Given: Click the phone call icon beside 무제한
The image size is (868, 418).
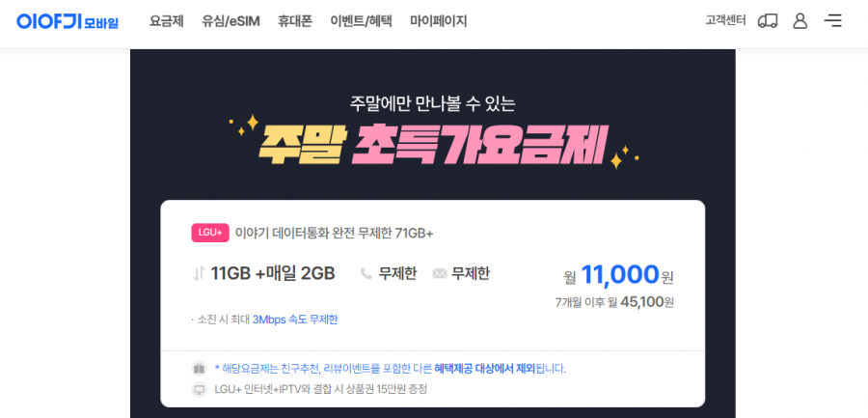Looking at the screenshot, I should tap(366, 273).
